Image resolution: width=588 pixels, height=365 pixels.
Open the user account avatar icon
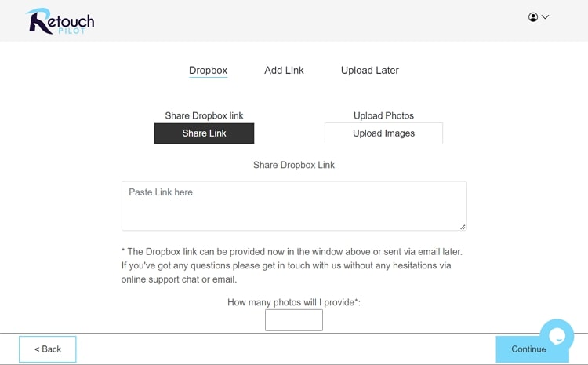(533, 17)
